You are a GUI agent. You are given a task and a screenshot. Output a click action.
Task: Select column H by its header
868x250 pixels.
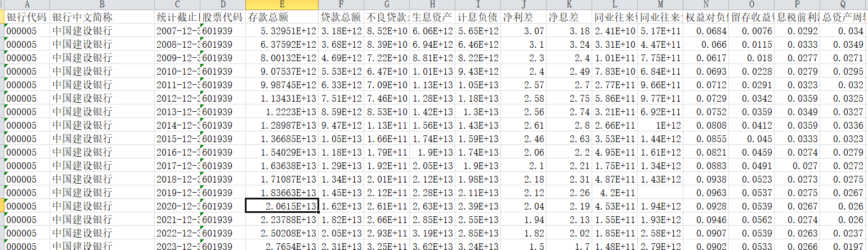click(432, 5)
